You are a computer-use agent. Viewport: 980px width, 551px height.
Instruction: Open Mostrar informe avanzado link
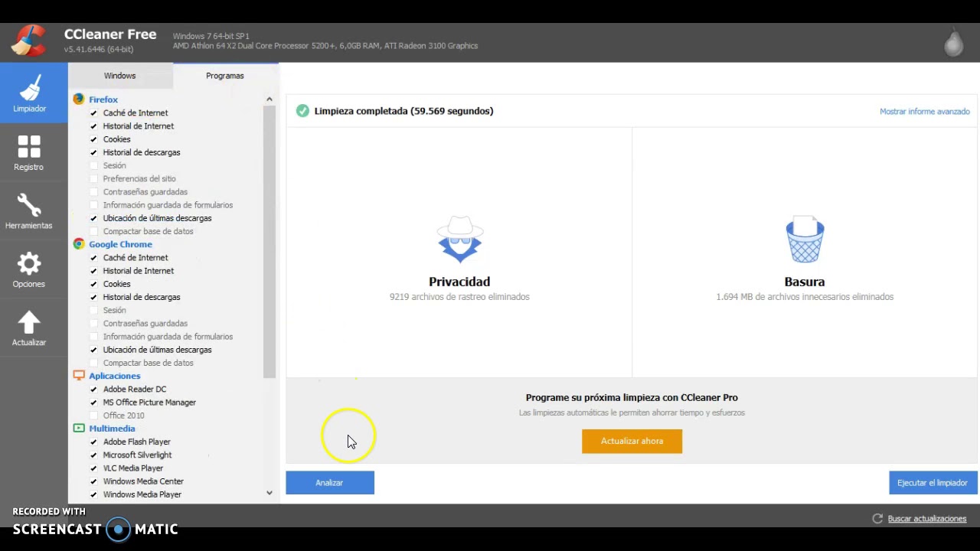(924, 112)
